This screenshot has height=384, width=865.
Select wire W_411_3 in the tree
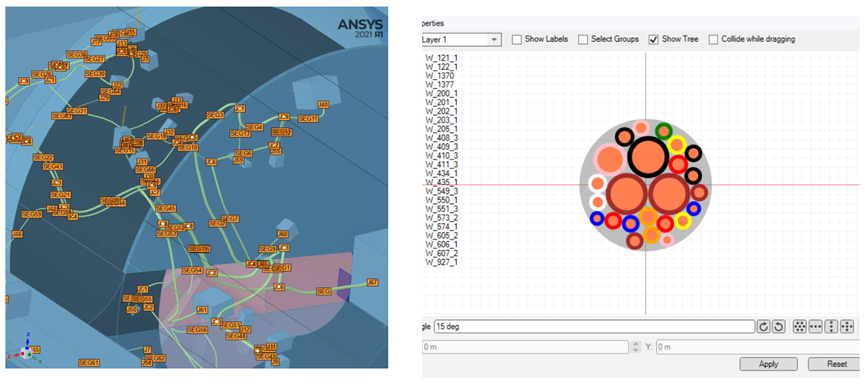click(x=441, y=164)
